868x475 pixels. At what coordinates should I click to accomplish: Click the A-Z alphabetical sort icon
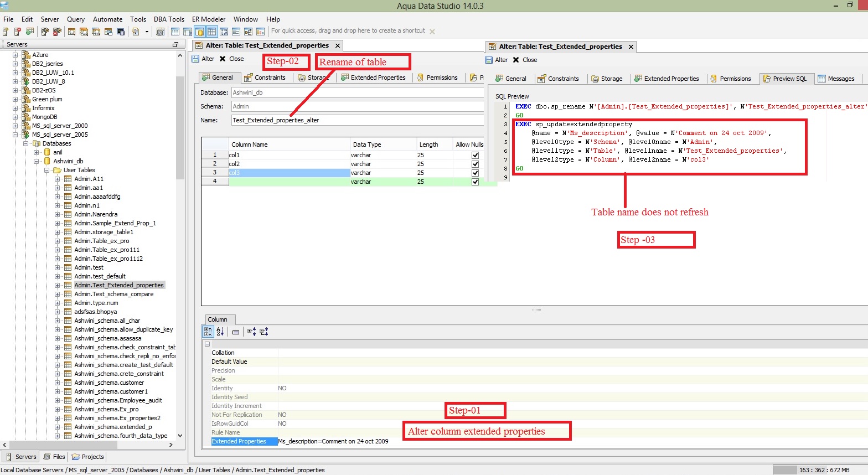pos(220,332)
